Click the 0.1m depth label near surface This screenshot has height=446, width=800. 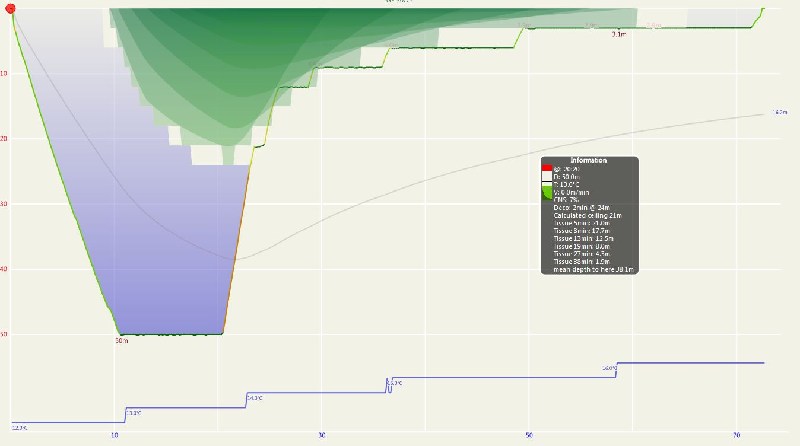[x=618, y=34]
